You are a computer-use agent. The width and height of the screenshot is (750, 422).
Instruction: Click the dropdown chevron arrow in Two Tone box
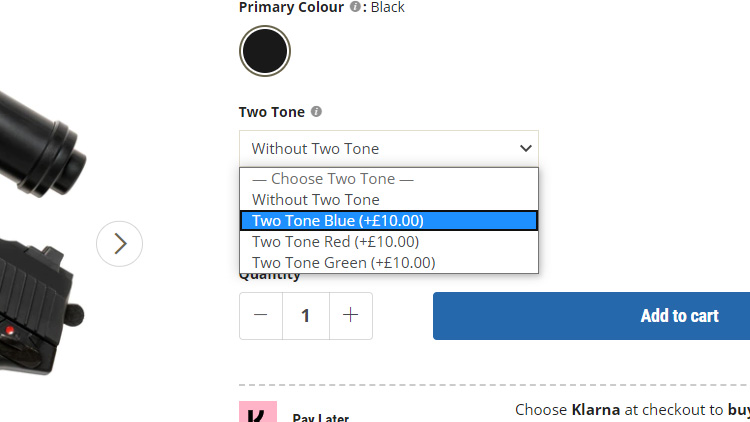click(x=526, y=149)
